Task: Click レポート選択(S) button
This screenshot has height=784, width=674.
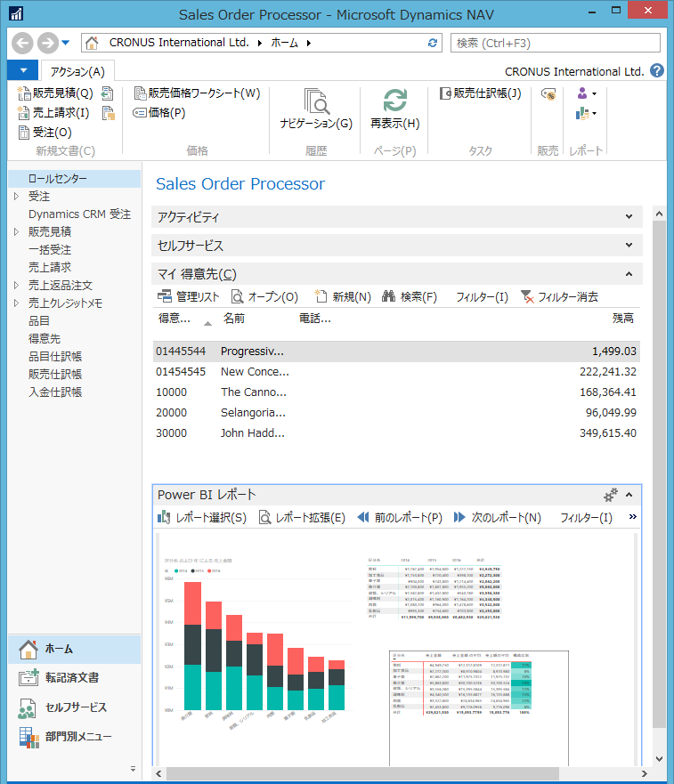Action: pyautogui.click(x=202, y=518)
